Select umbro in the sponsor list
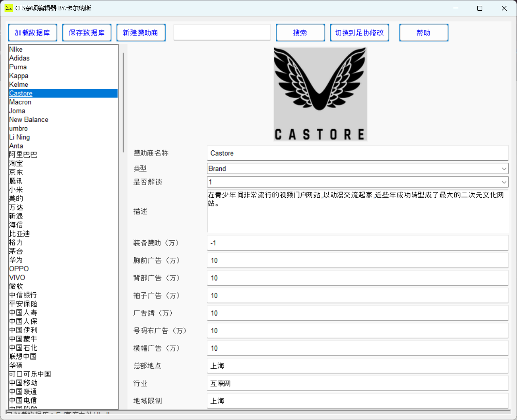The width and height of the screenshot is (517, 420). (63, 128)
